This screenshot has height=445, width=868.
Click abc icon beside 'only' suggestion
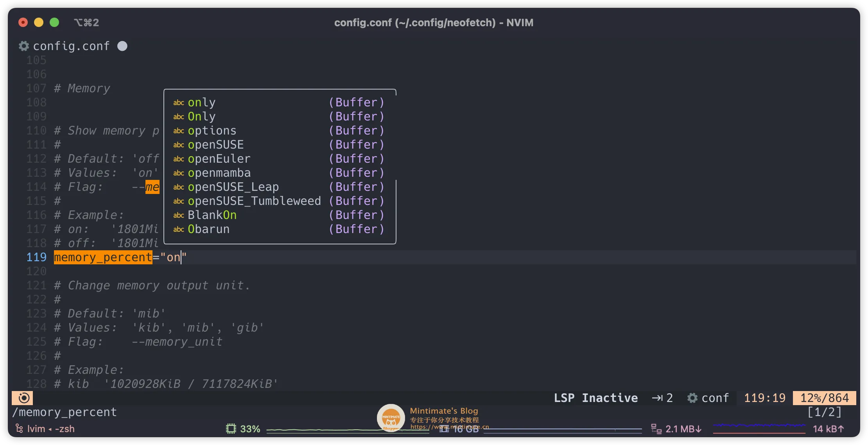tap(179, 103)
